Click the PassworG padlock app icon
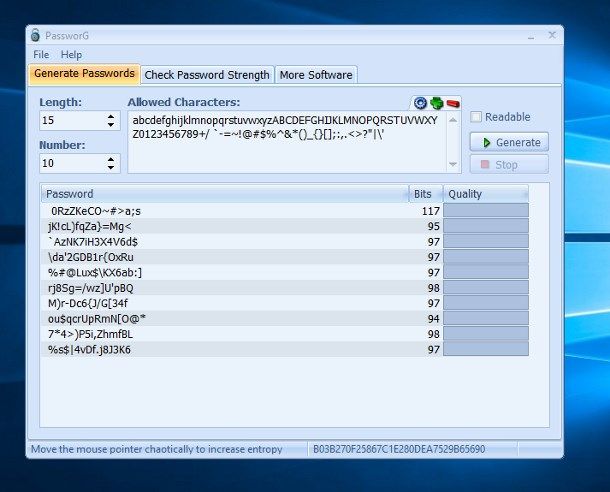Screen dimensions: 610x492 tap(35, 35)
